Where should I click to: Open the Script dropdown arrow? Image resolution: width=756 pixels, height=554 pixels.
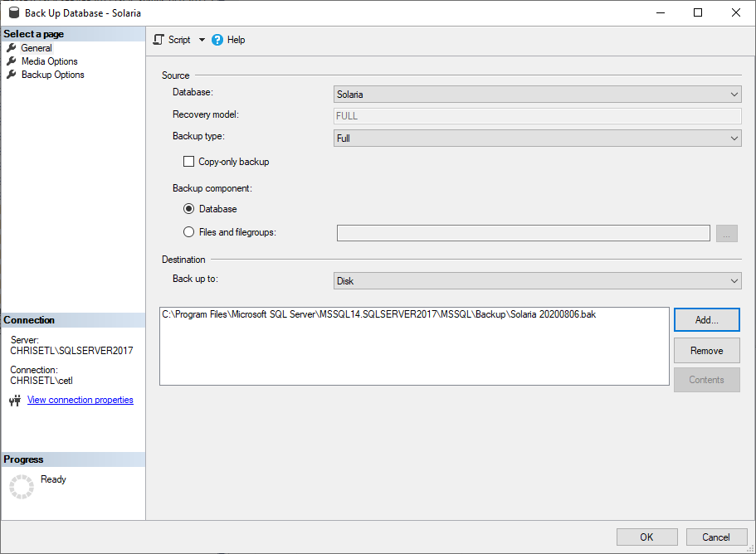[202, 40]
